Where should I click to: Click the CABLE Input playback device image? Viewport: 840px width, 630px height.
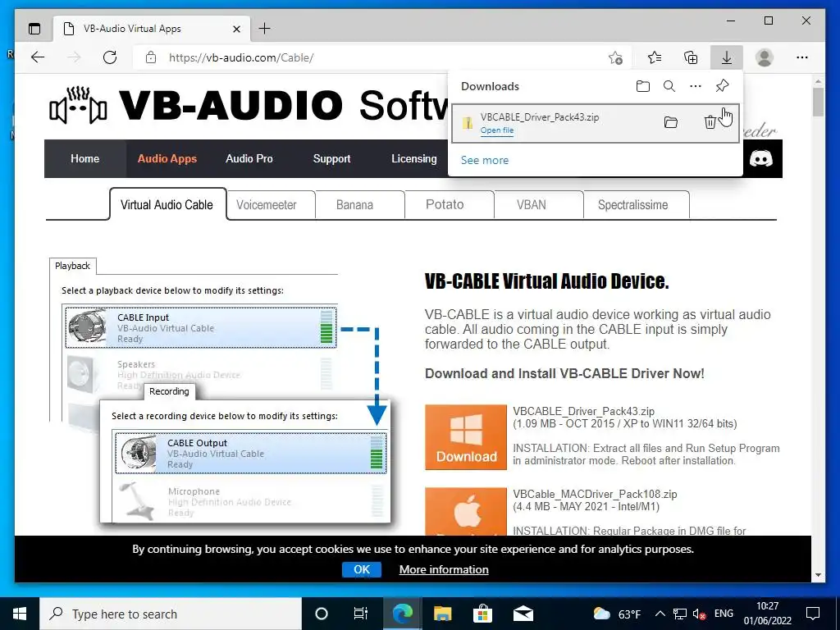[x=88, y=326]
